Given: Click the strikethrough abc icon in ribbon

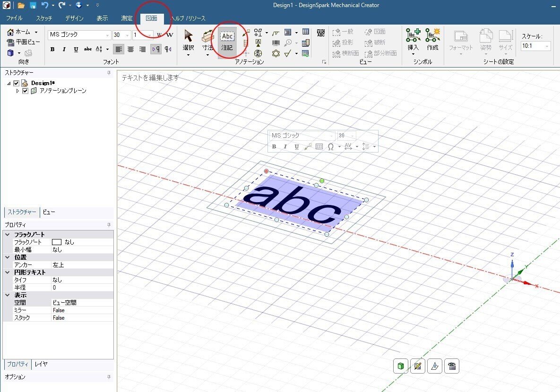Looking at the screenshot, I should tap(88, 49).
